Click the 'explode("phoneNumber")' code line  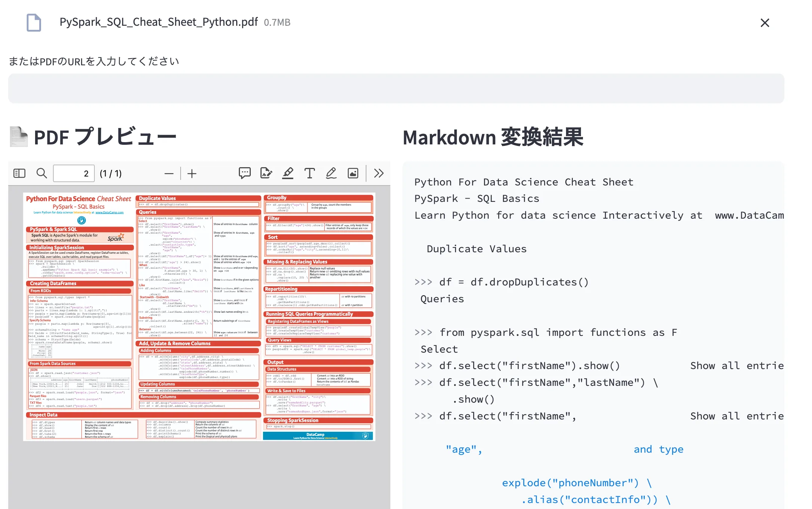(x=577, y=483)
